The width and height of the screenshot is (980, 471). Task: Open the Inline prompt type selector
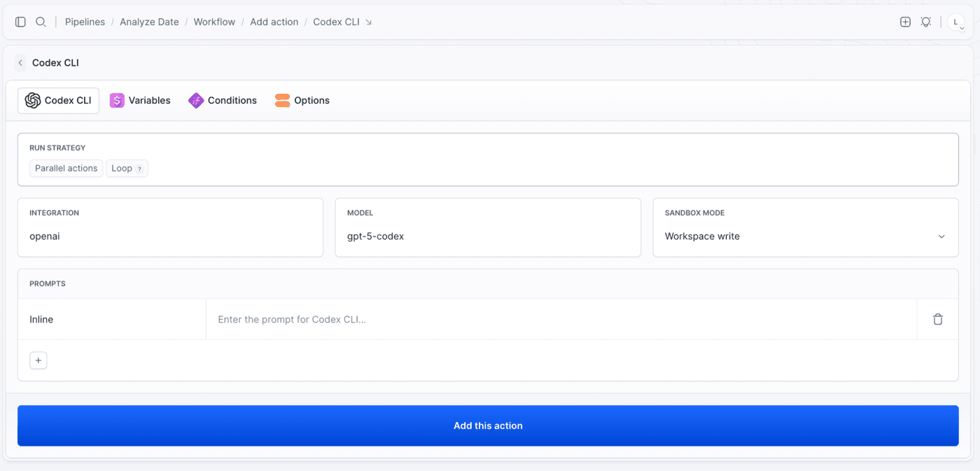[112, 319]
